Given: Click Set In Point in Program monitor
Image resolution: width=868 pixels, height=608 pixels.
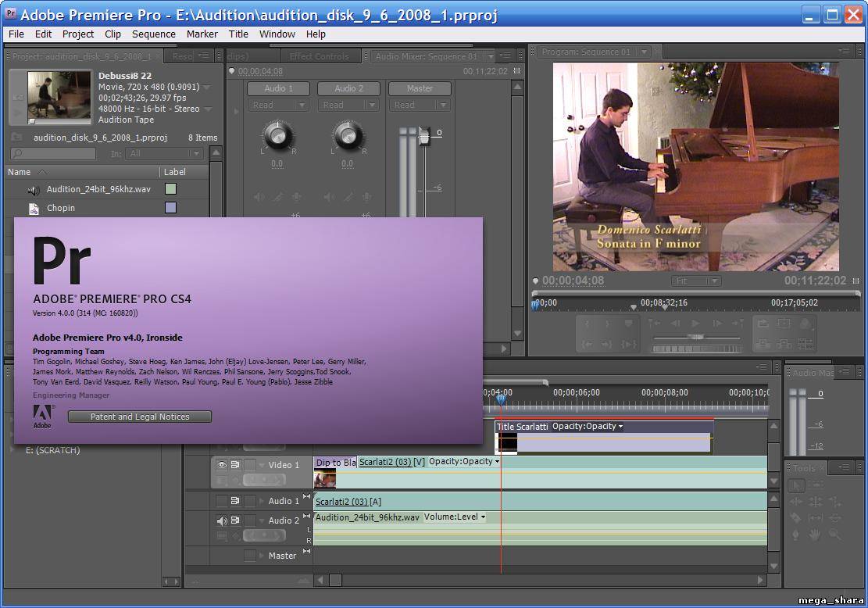Looking at the screenshot, I should coord(587,324).
